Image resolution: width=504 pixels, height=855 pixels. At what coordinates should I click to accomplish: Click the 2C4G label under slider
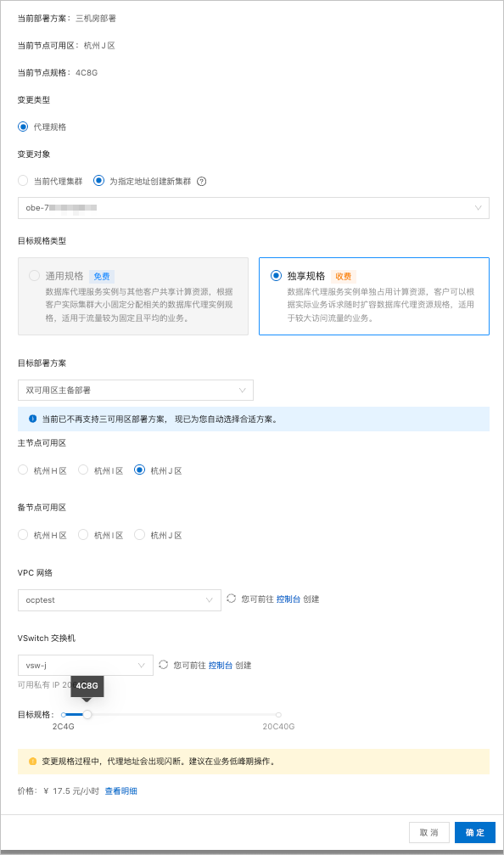tap(64, 727)
